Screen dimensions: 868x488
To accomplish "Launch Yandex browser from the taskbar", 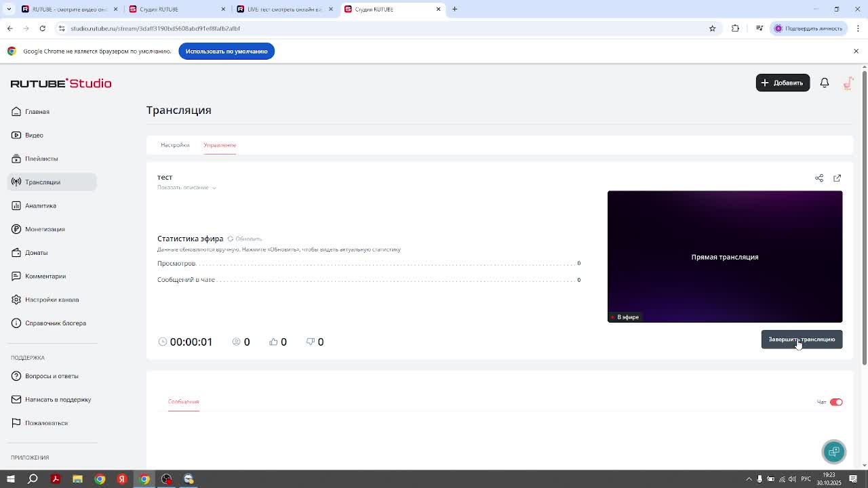I will pyautogui.click(x=122, y=479).
